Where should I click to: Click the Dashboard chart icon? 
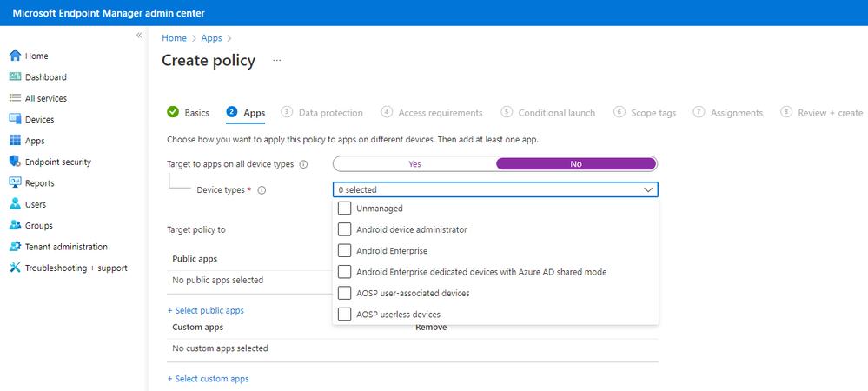pos(16,77)
